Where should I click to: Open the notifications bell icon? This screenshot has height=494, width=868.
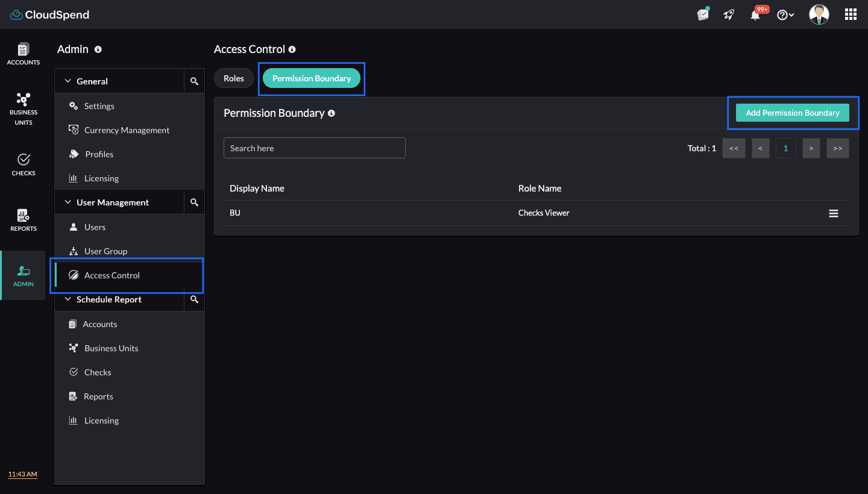(x=755, y=15)
